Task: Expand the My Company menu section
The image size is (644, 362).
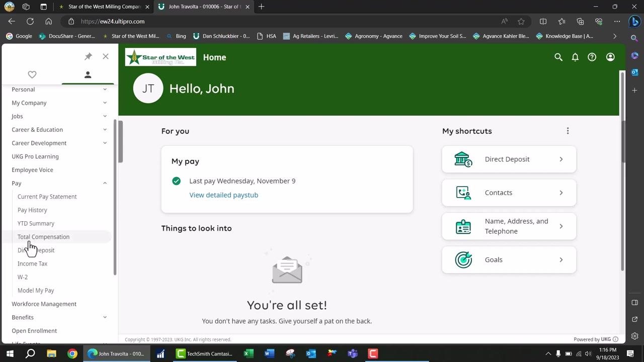Action: (x=59, y=103)
